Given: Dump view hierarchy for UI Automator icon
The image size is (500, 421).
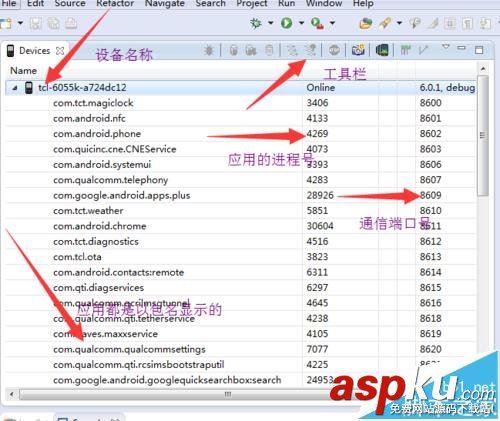Looking at the screenshot, I should 382,50.
